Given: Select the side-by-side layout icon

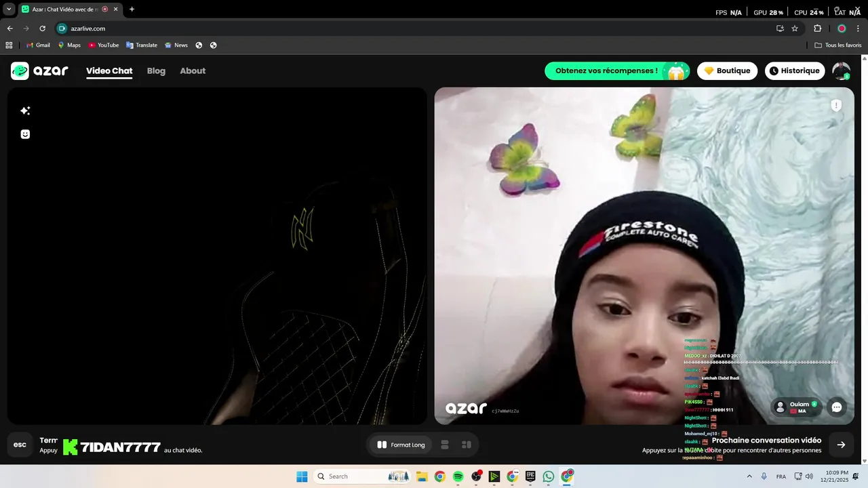Looking at the screenshot, I should 467,445.
